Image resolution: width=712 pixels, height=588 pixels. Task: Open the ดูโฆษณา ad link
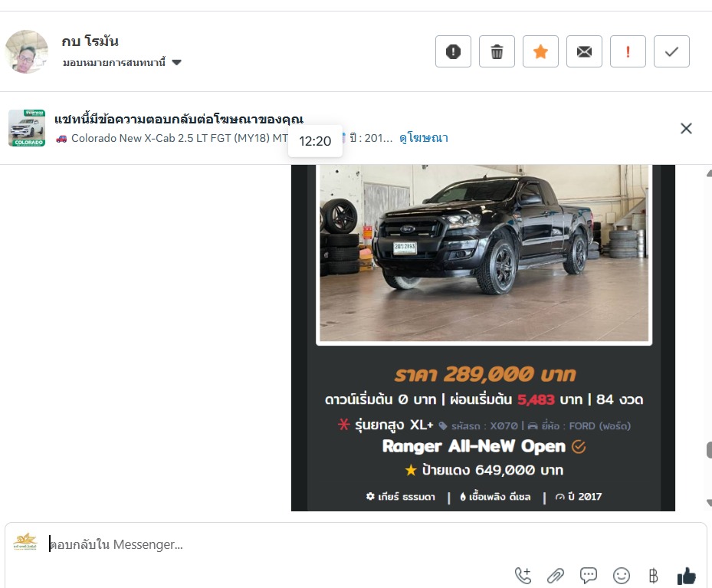click(x=423, y=137)
